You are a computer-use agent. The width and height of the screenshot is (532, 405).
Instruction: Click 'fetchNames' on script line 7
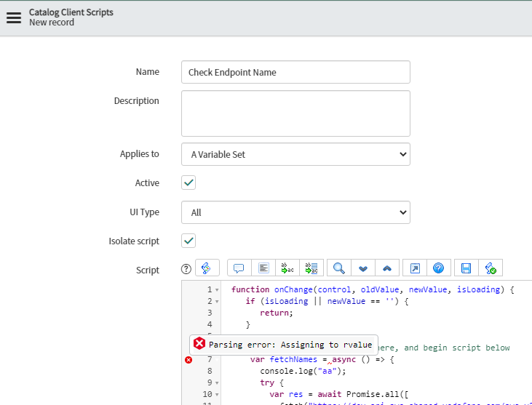(293, 359)
